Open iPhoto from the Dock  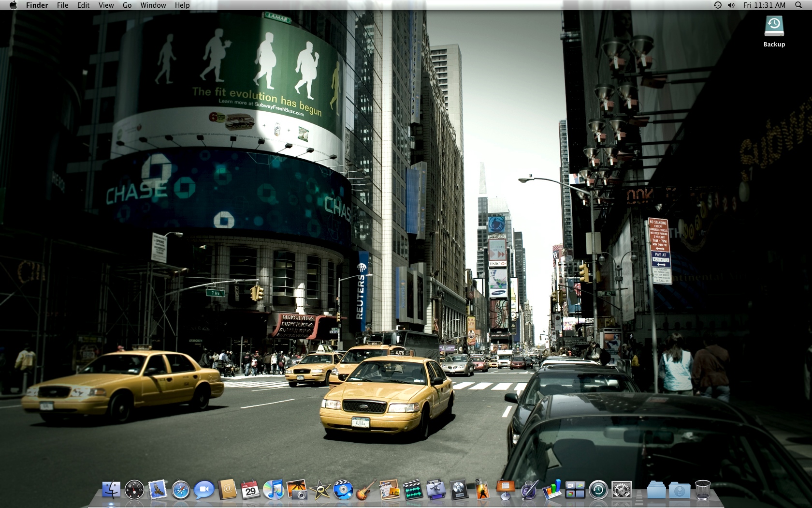(297, 490)
